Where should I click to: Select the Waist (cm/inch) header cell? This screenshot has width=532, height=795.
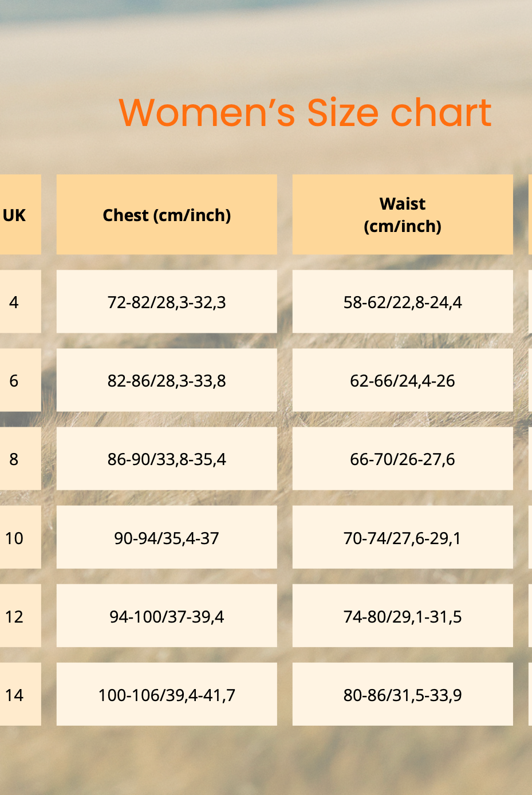click(403, 215)
